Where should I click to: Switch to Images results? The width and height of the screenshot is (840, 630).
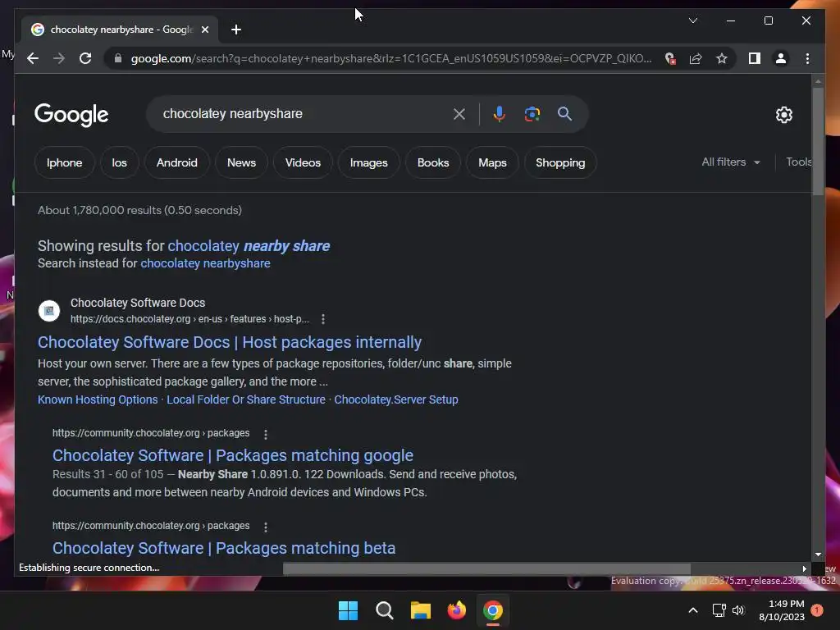click(x=368, y=163)
